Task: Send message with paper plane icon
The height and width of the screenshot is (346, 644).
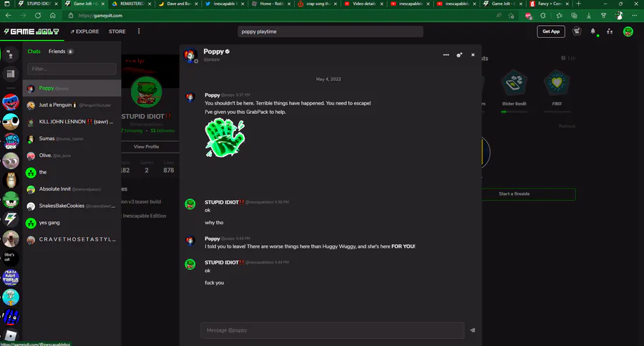Action: coord(472,330)
